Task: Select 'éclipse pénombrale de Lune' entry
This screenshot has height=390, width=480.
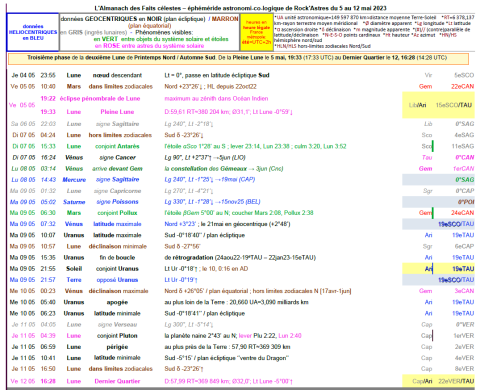Action: point(100,99)
